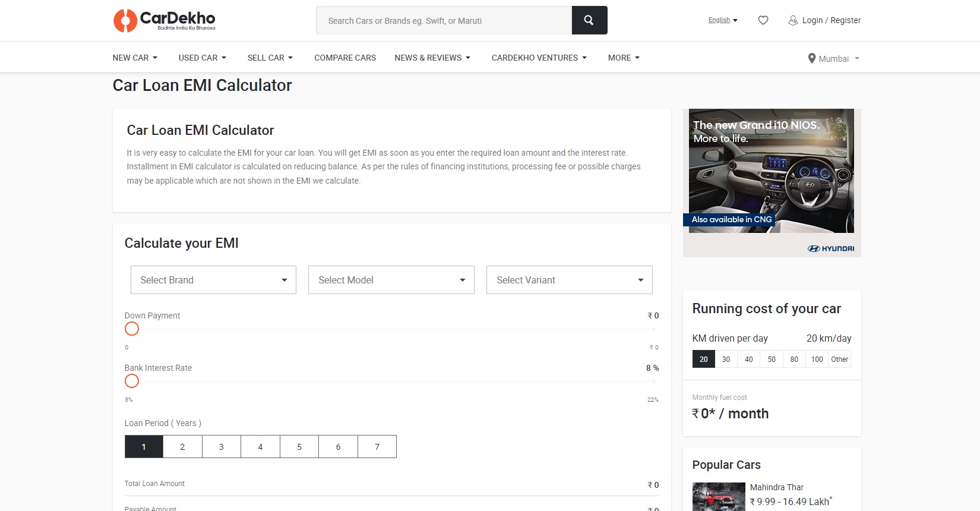Select 3 year loan period
This screenshot has width=980, height=511.
(222, 447)
